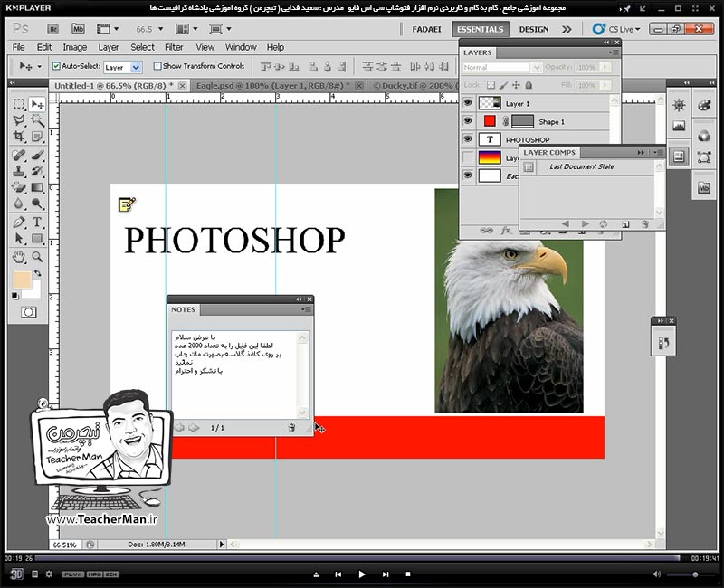Screen dimensions: 724x588
Task: Select the Clone Stamp tool
Action: pyautogui.click(x=19, y=171)
